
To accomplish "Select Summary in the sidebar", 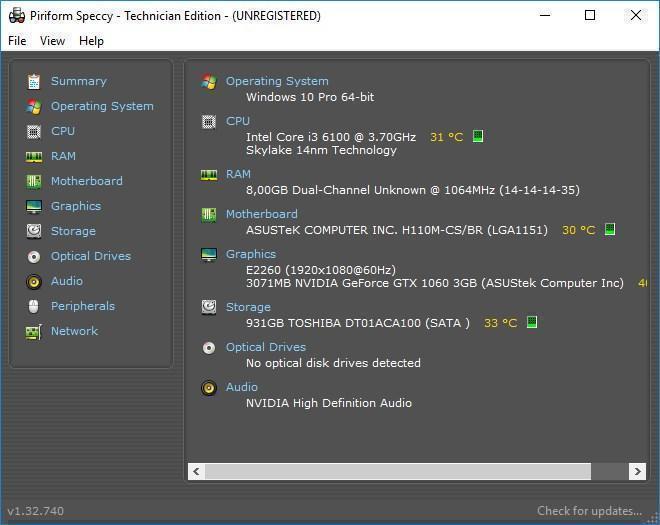I will tap(79, 81).
